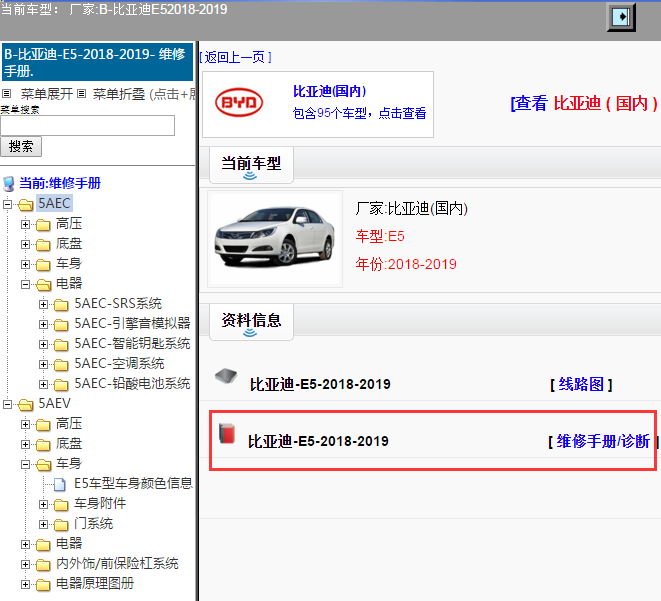Image resolution: width=661 pixels, height=601 pixels.
Task: Expand 高压 under 5AEC
Action: coord(25,224)
